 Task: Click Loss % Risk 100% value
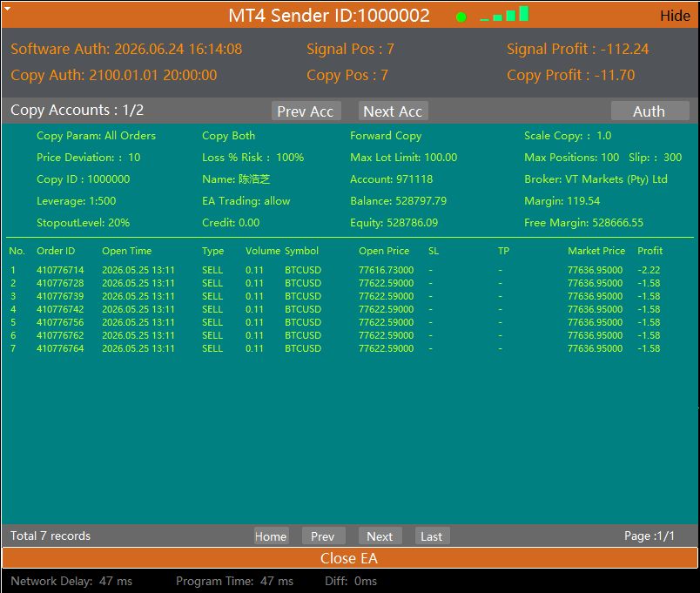290,158
